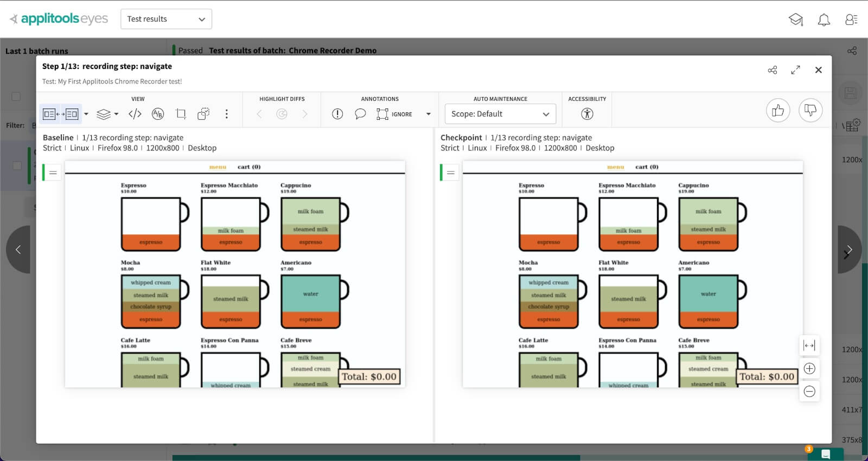868x461 pixels.
Task: Toggle the A/B baseline checkpoint view
Action: 158,114
